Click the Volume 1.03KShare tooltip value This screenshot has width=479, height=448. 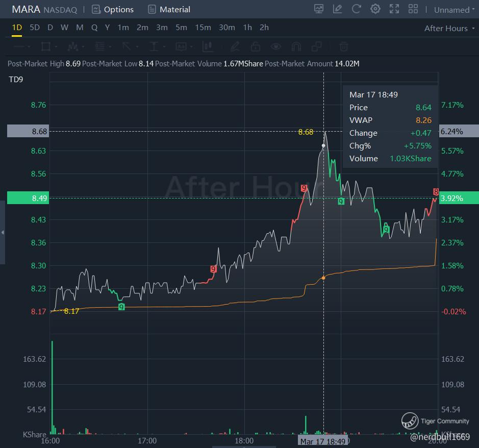click(x=411, y=159)
